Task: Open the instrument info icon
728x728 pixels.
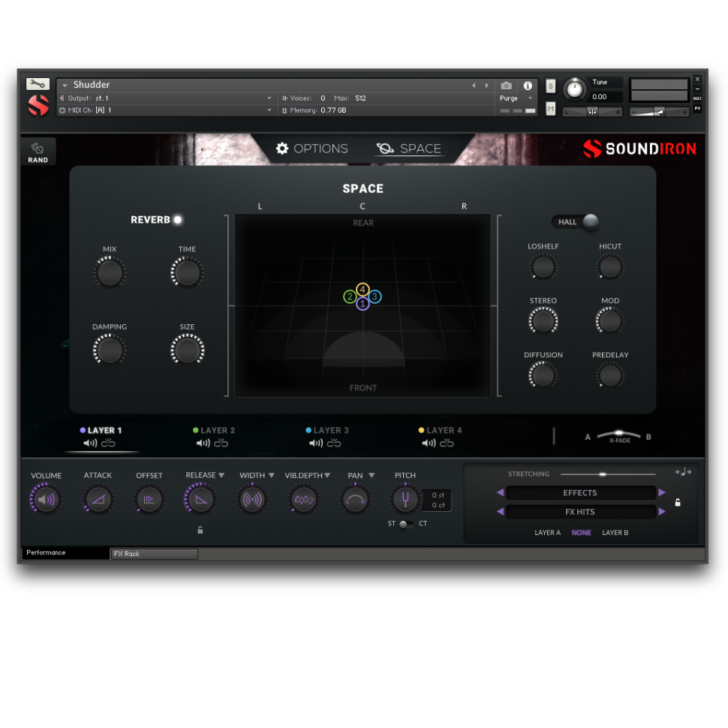Action: 528,86
